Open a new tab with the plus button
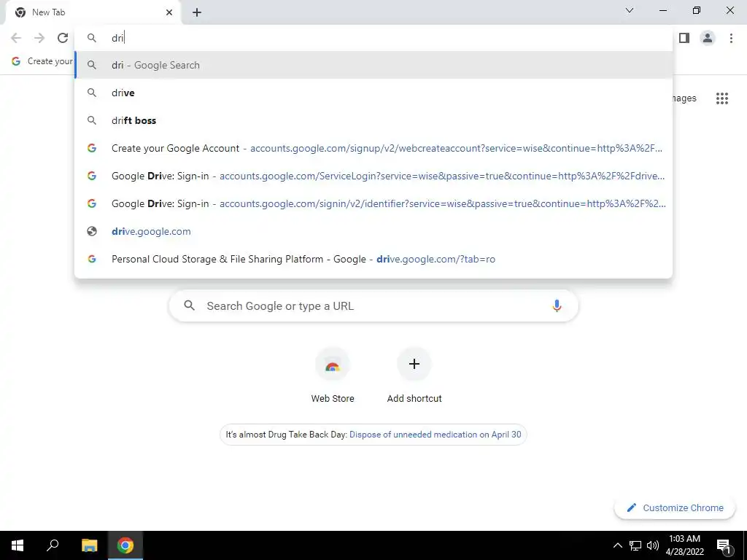This screenshot has width=747, height=560. click(x=197, y=12)
